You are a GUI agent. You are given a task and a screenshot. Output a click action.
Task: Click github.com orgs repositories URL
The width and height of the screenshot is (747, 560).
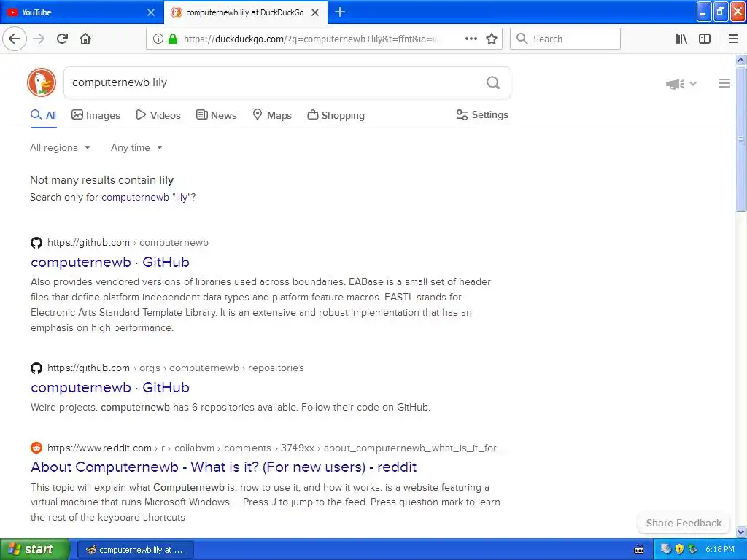click(175, 367)
